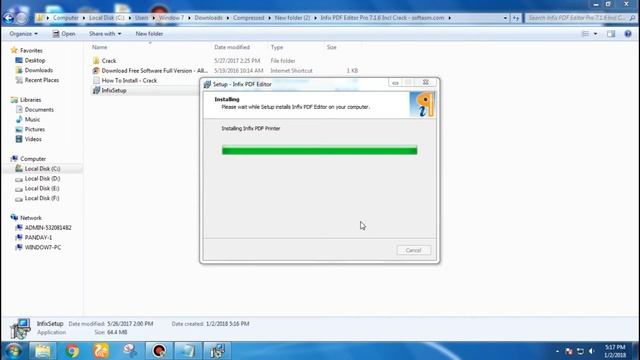Open the Windows Start menu
The image size is (640, 360).
pyautogui.click(x=13, y=351)
